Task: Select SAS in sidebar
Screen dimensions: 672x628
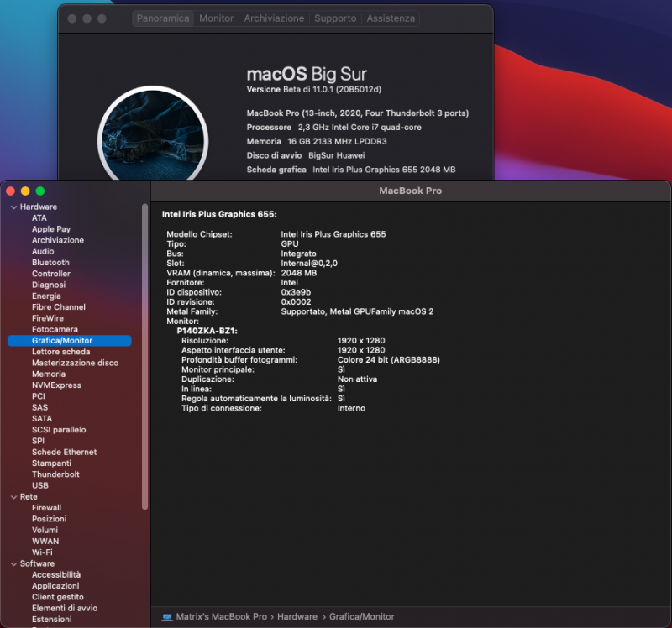Action: point(39,407)
